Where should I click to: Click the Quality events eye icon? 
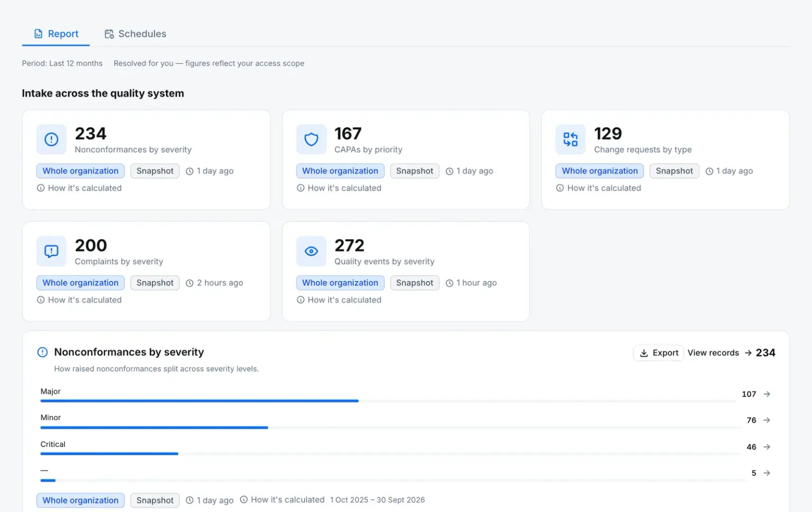tap(311, 251)
